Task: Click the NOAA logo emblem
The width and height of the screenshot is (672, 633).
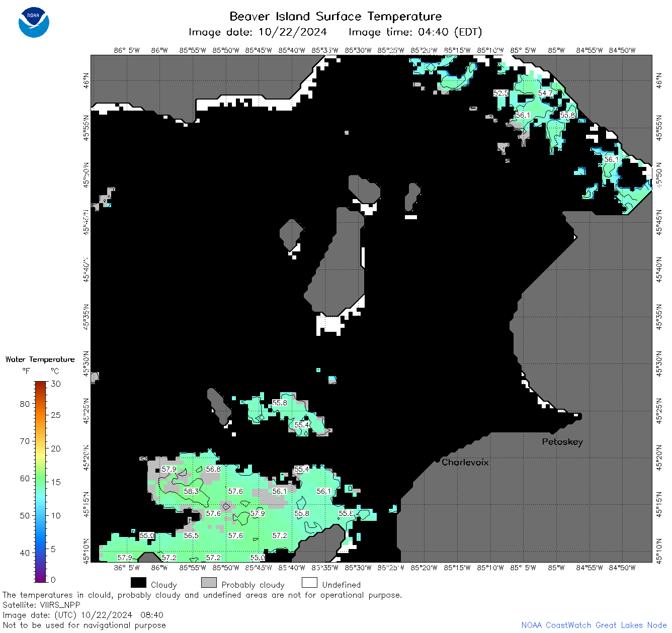Action: click(x=34, y=22)
